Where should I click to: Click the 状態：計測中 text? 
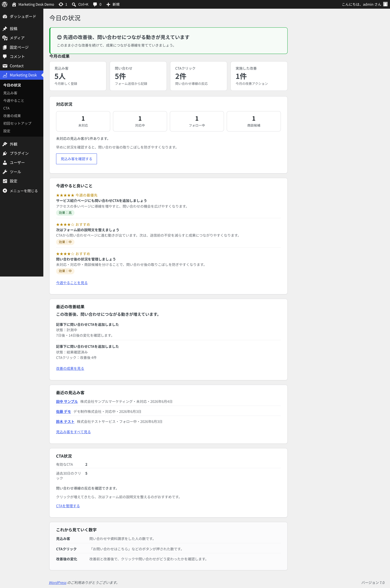(x=67, y=330)
